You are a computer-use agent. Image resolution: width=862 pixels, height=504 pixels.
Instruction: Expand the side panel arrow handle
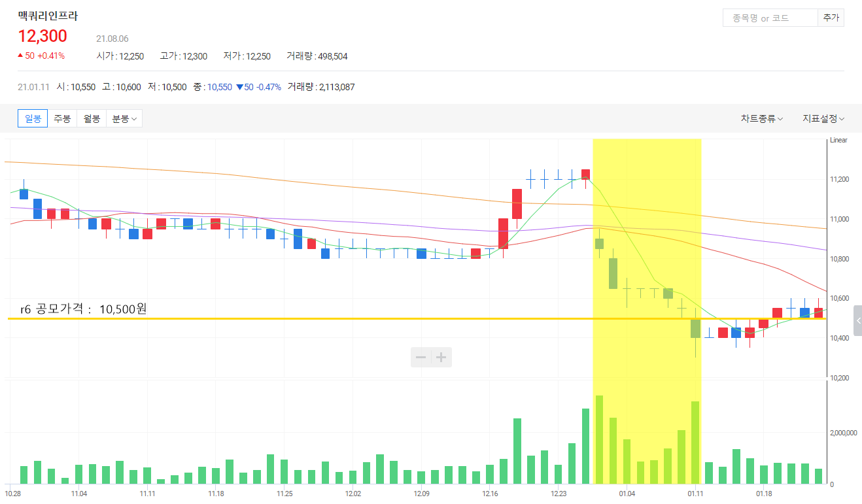point(858,320)
